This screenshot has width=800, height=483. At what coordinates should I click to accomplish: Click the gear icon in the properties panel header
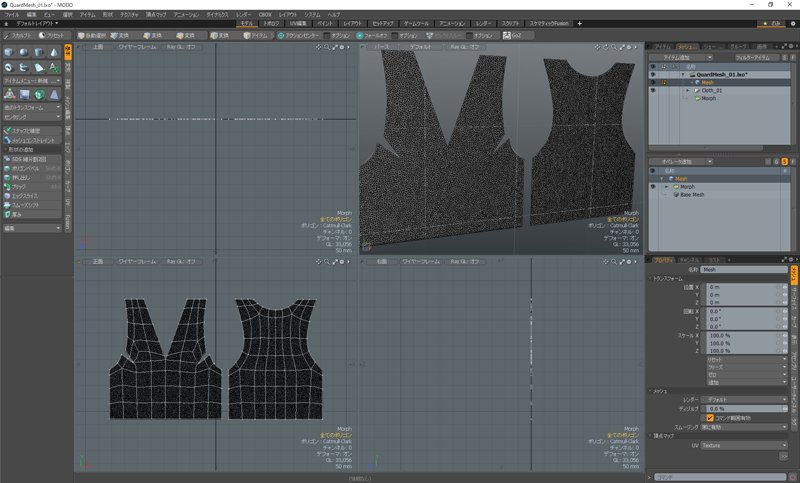[x=791, y=260]
